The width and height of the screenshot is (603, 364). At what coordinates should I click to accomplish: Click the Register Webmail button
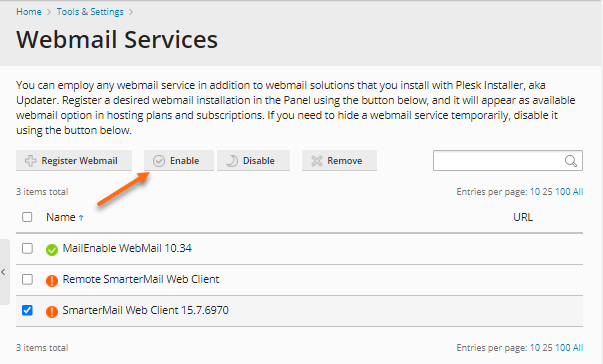[x=74, y=161]
